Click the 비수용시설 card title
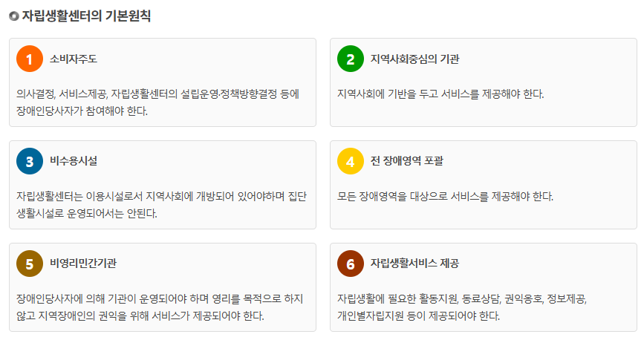 (x=74, y=160)
